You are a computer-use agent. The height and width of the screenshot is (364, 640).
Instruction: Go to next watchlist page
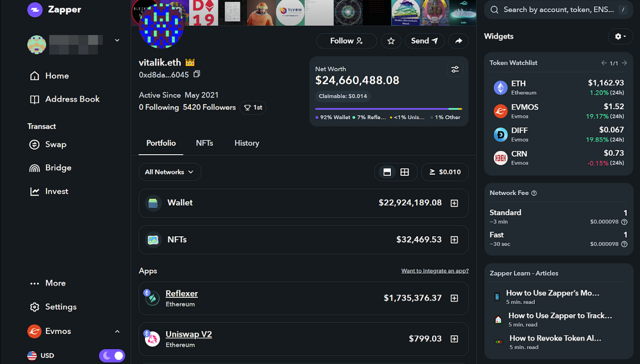coord(624,63)
